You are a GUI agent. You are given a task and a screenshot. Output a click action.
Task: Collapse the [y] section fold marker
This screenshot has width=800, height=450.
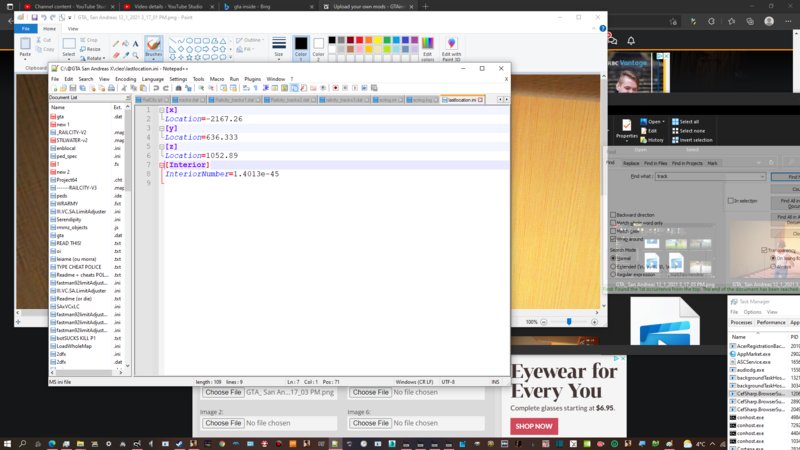tap(162, 129)
